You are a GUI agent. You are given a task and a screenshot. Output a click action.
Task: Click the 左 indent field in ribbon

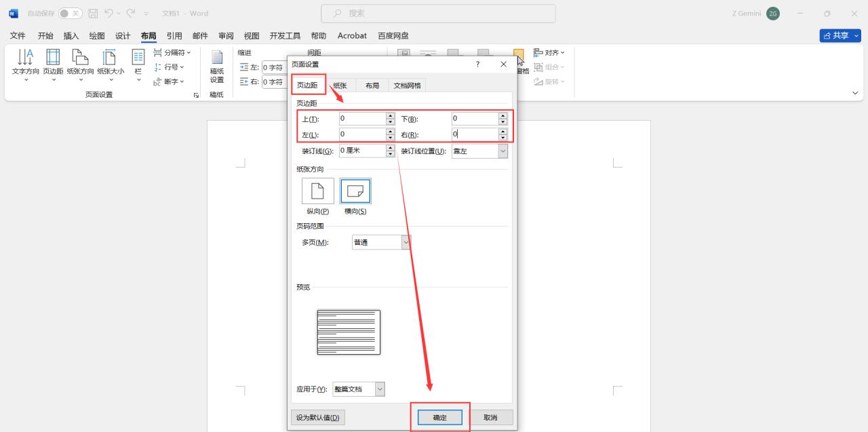pyautogui.click(x=273, y=67)
